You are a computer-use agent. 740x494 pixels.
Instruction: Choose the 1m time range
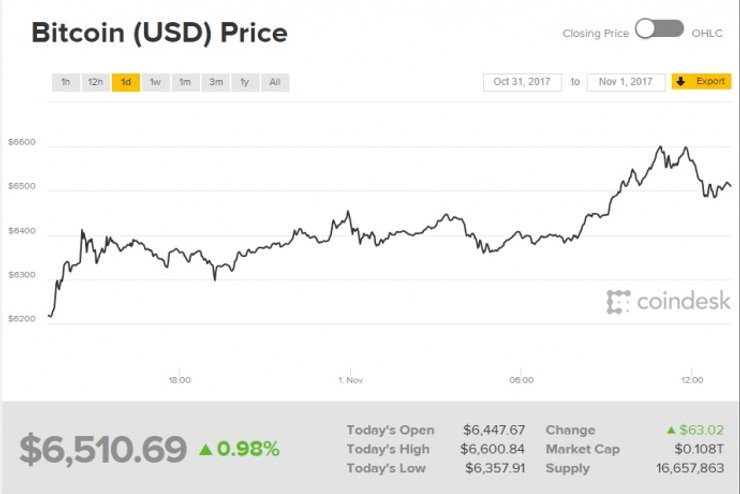click(x=185, y=82)
